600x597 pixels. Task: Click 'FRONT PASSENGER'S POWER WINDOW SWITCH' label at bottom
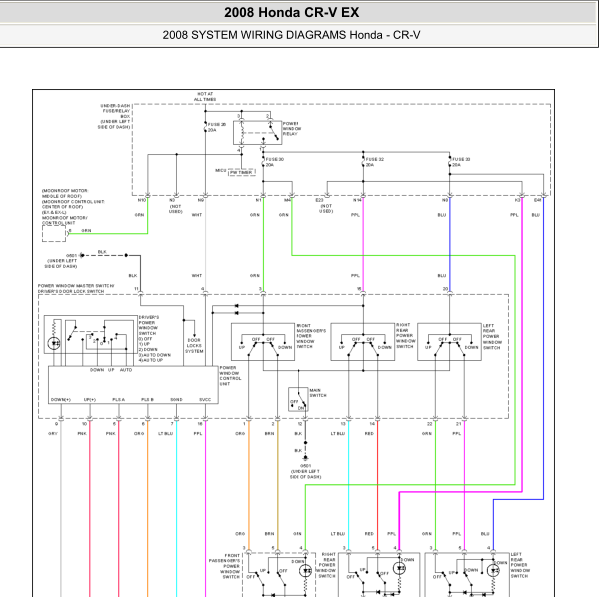pos(224,566)
